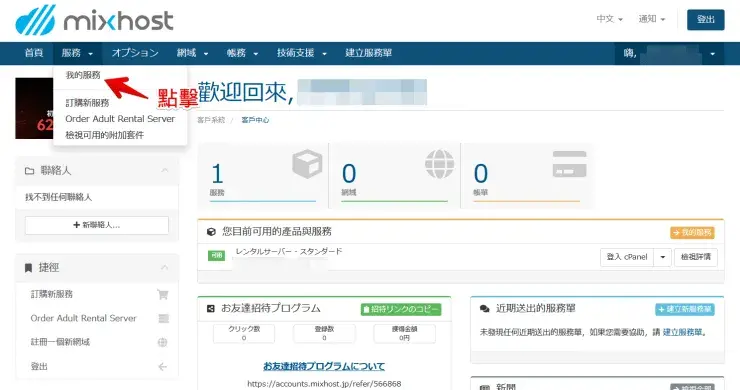Click レンタルサーバー - スタンダード service name
Screen dimensions: 740x390
(x=289, y=251)
